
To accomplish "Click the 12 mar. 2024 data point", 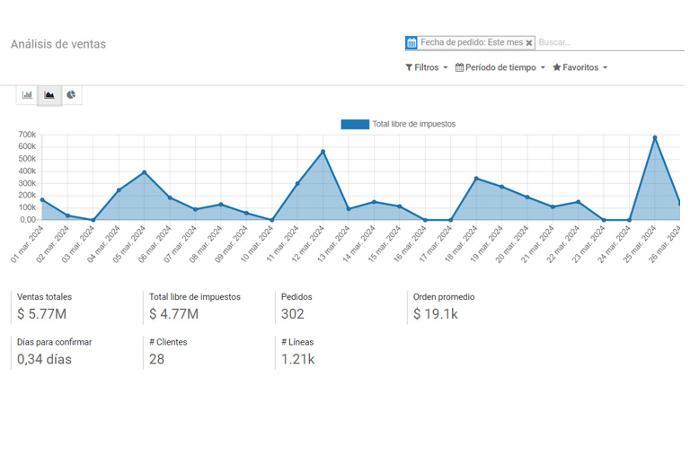I will (322, 152).
